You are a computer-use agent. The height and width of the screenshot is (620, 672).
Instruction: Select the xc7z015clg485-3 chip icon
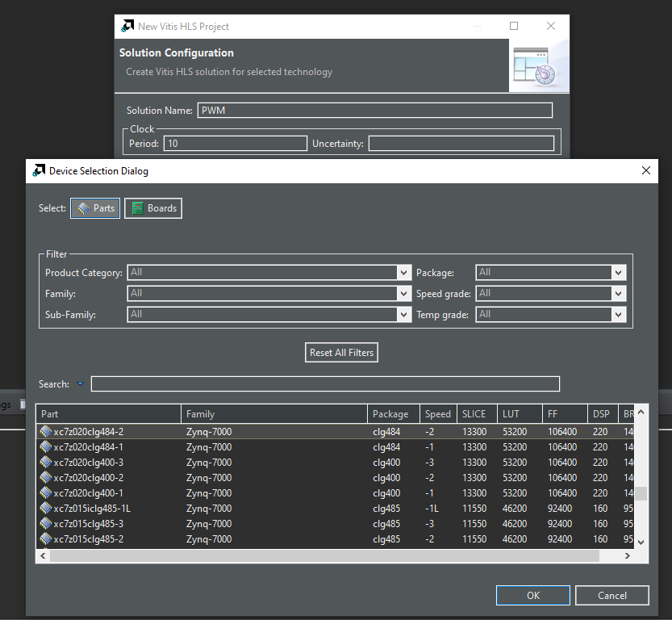coord(45,523)
